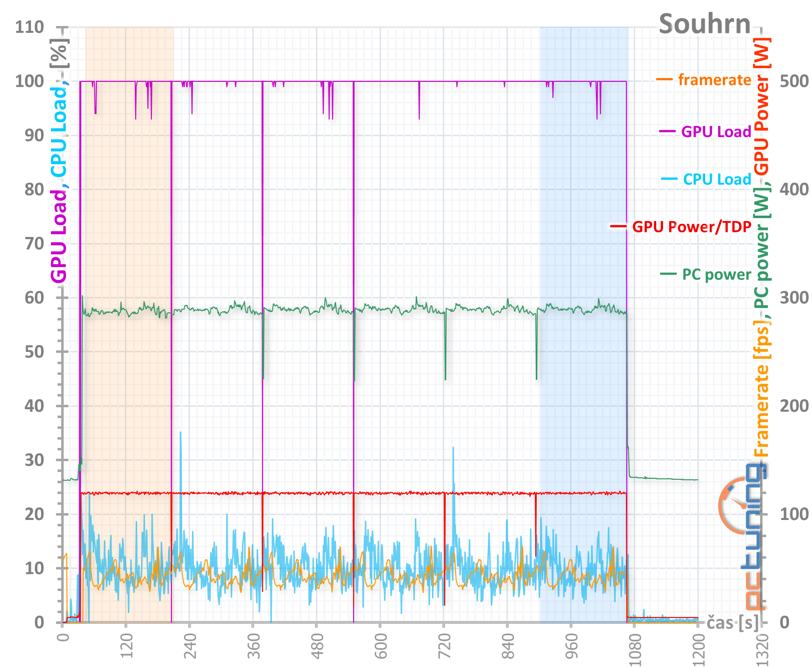Click the orange framerate legend line marker
812x667 pixels.
[x=665, y=79]
